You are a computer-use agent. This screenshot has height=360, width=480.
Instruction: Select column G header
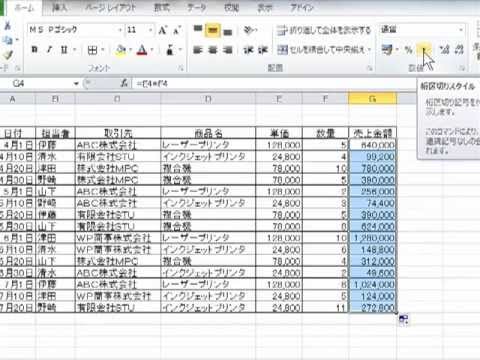pyautogui.click(x=372, y=99)
